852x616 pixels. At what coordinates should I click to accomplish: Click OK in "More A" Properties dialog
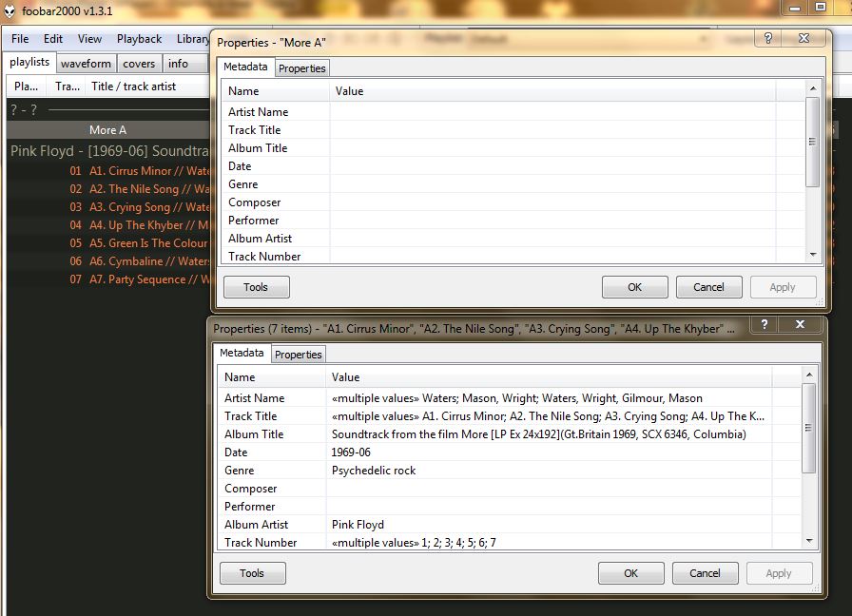(634, 287)
